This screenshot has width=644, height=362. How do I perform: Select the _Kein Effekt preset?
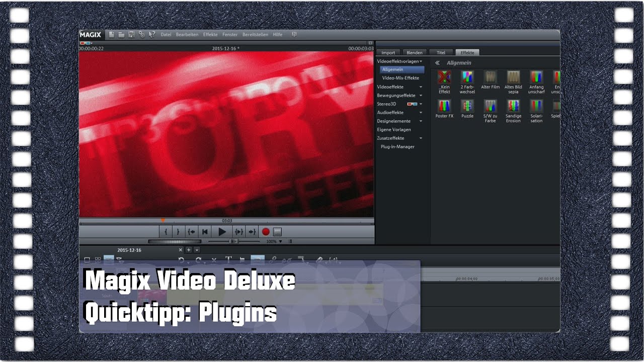pos(444,82)
